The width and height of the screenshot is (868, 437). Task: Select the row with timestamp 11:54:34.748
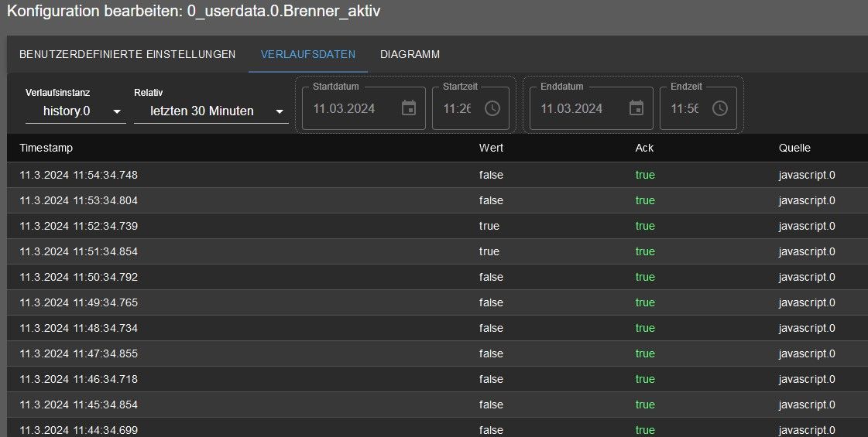click(437, 175)
